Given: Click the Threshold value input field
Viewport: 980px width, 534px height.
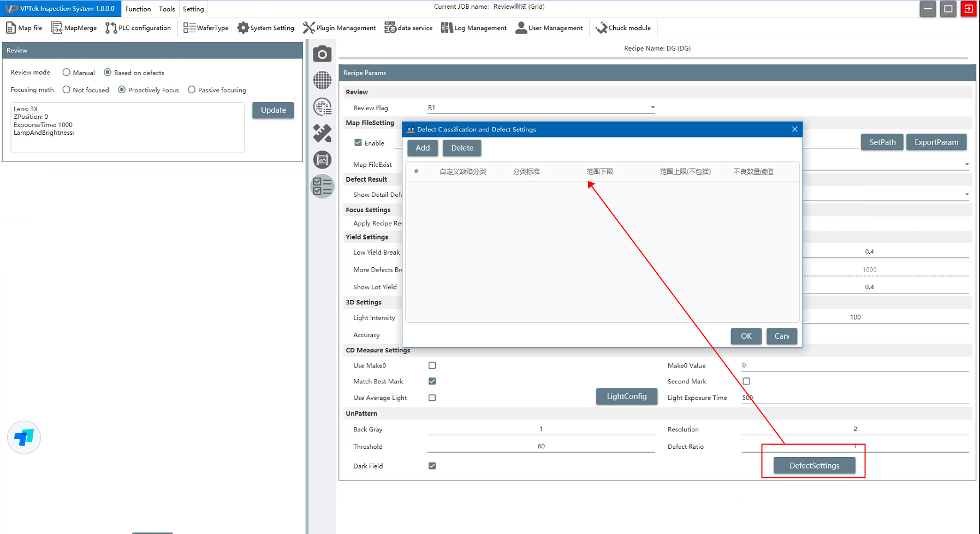Looking at the screenshot, I should 541,446.
